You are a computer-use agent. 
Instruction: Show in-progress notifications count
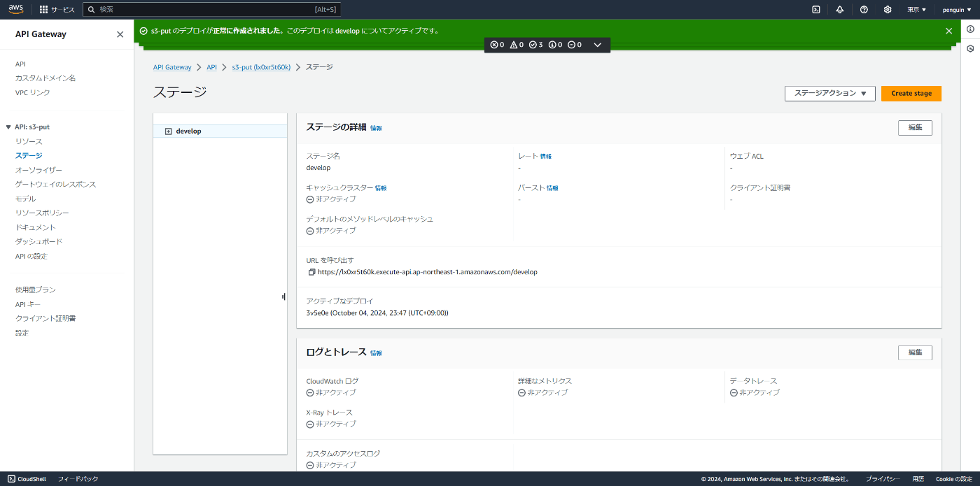[x=575, y=45]
